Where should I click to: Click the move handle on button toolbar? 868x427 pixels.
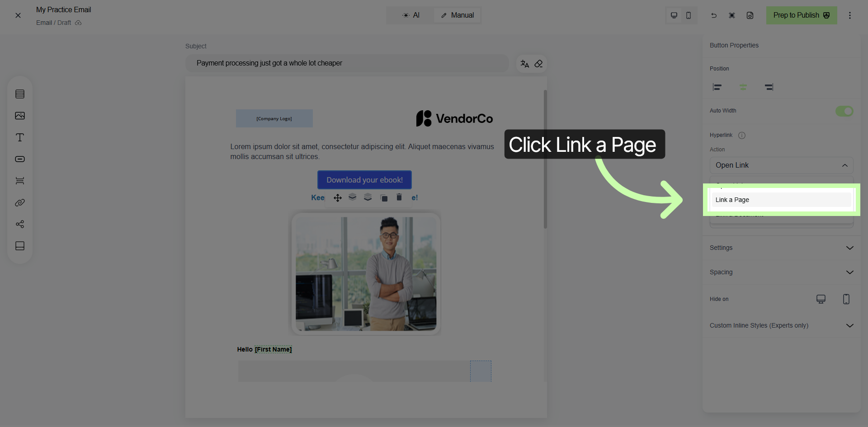[338, 198]
